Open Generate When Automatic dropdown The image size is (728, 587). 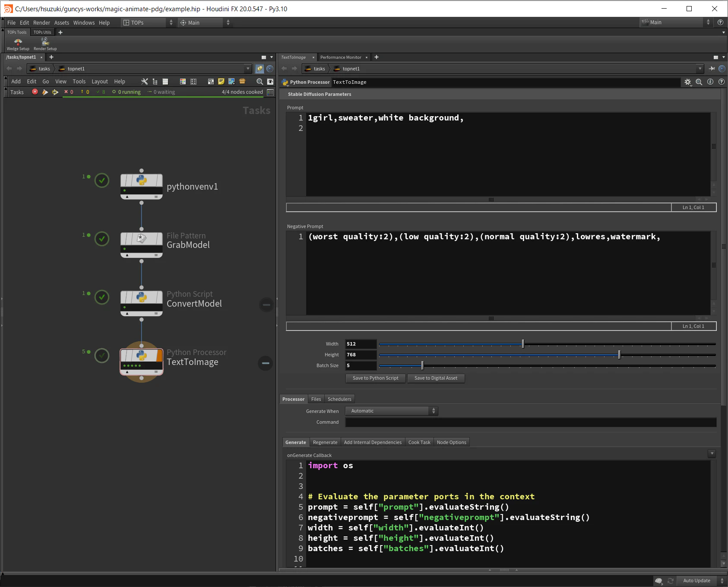(x=392, y=411)
